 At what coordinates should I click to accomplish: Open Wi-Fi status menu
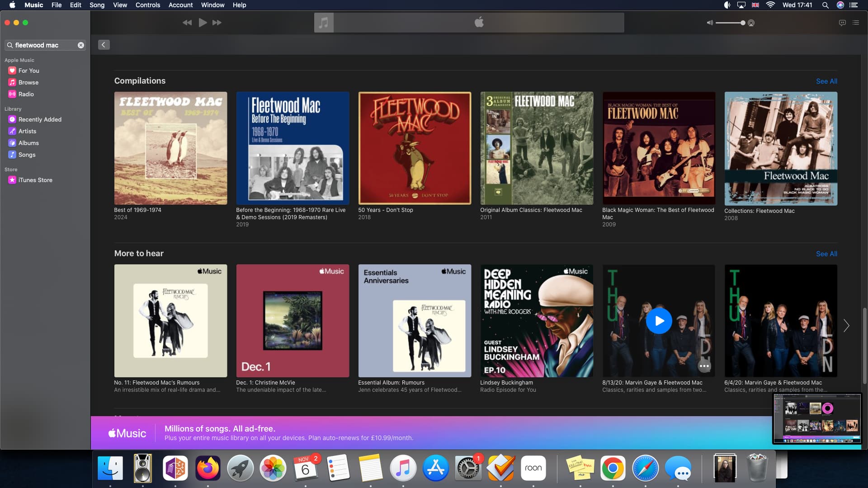770,5
